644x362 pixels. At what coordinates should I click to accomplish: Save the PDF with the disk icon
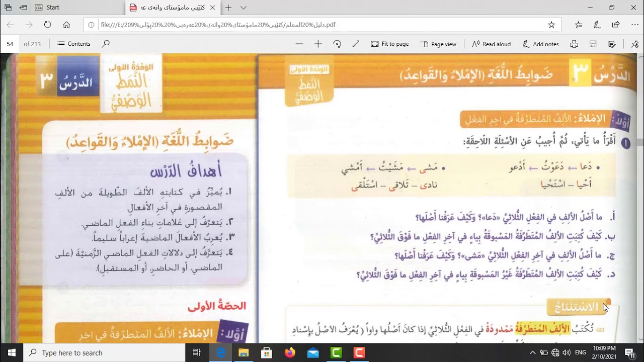pyautogui.click(x=593, y=44)
